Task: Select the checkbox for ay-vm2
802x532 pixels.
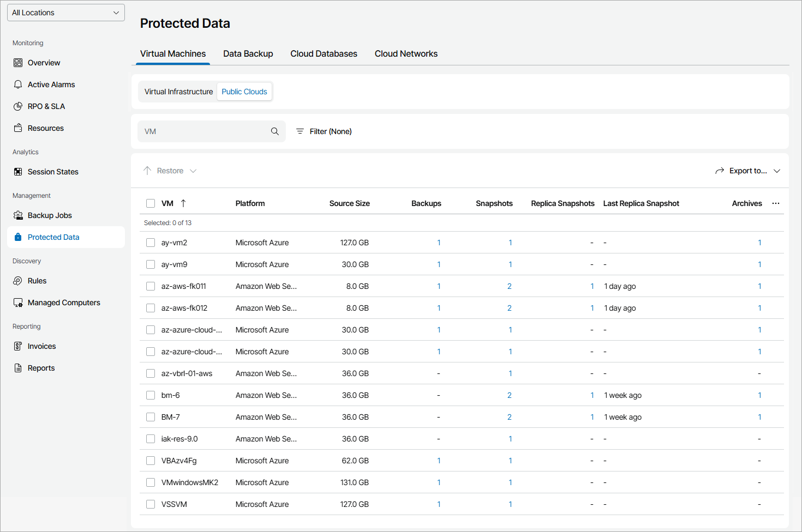Action: [151, 242]
